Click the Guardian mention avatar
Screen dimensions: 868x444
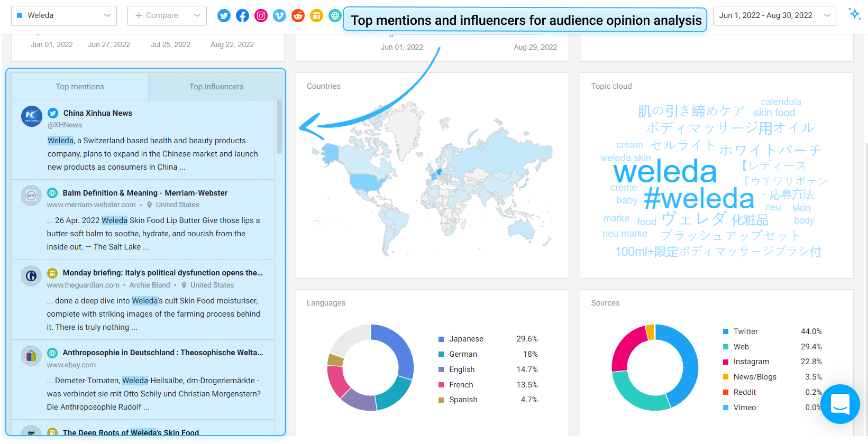31,276
